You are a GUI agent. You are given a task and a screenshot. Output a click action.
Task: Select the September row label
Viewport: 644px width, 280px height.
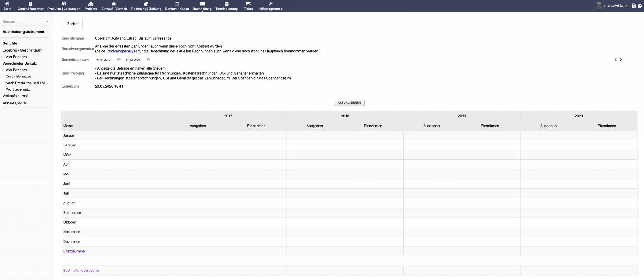[x=72, y=213]
